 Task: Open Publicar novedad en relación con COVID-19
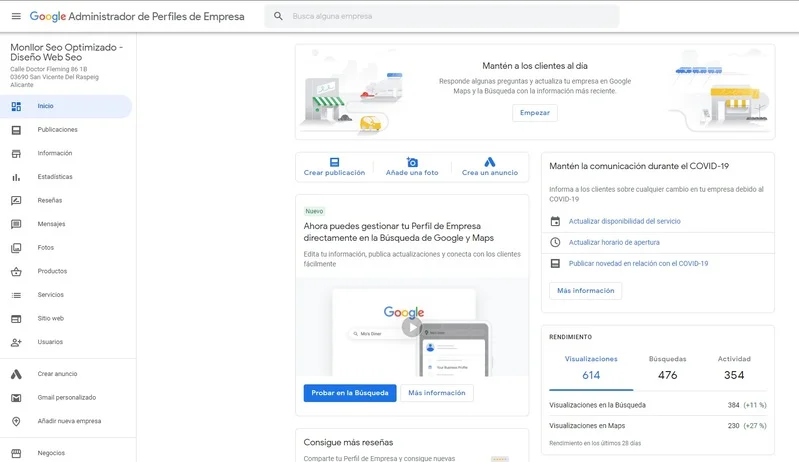pyautogui.click(x=638, y=263)
